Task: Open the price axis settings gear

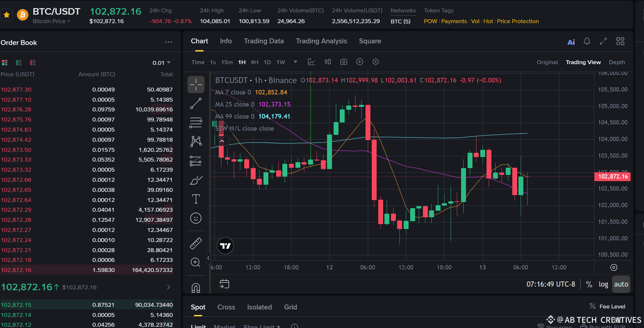Action: tap(614, 267)
